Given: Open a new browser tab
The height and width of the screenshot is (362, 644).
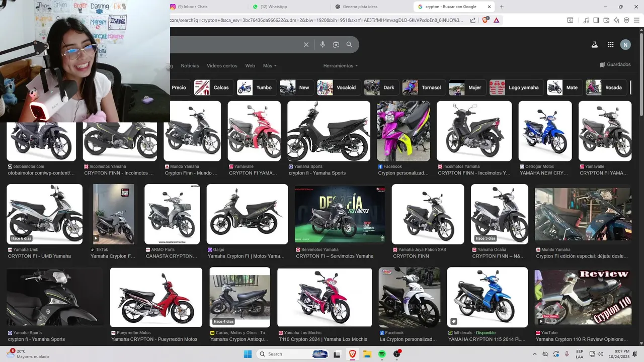Looking at the screenshot, I should click(502, 7).
